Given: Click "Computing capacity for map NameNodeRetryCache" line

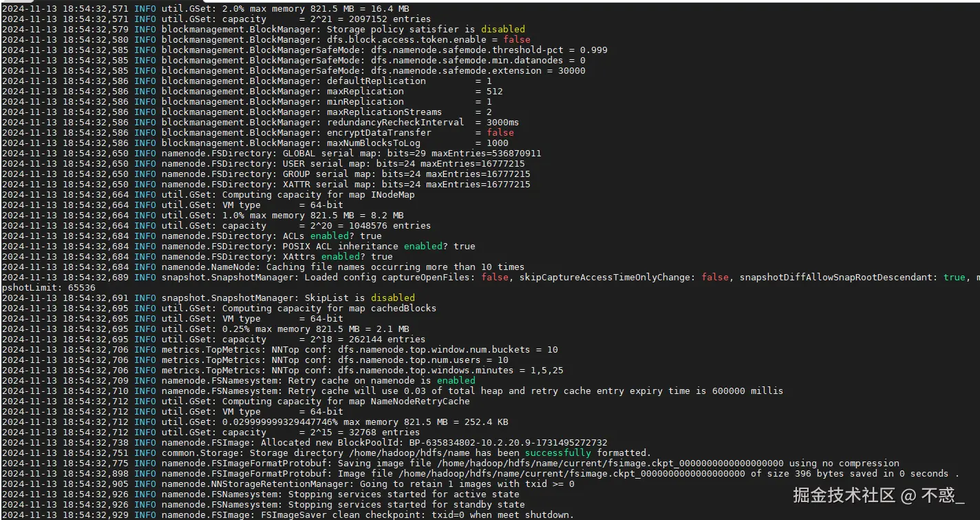Looking at the screenshot, I should point(235,402).
